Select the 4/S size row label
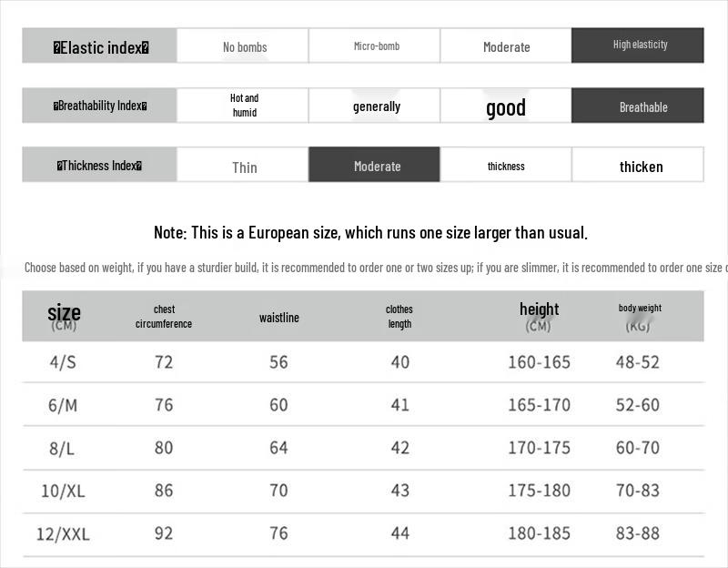Image resolution: width=728 pixels, height=568 pixels. pos(63,362)
